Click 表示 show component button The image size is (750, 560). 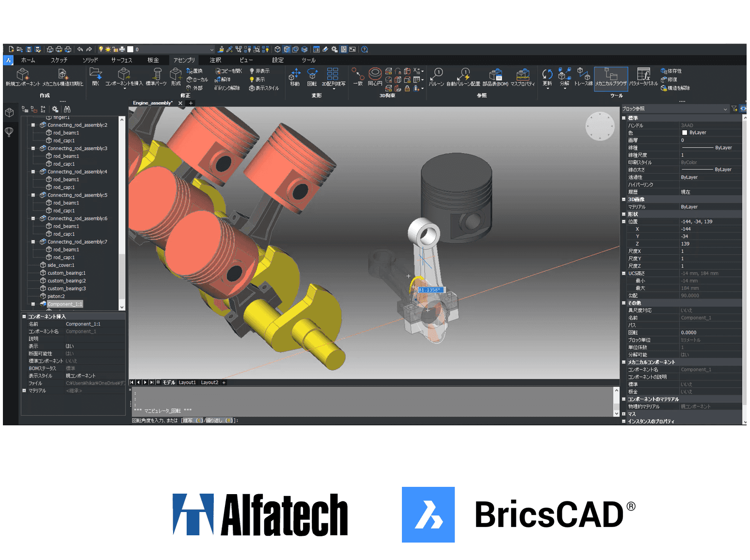257,79
